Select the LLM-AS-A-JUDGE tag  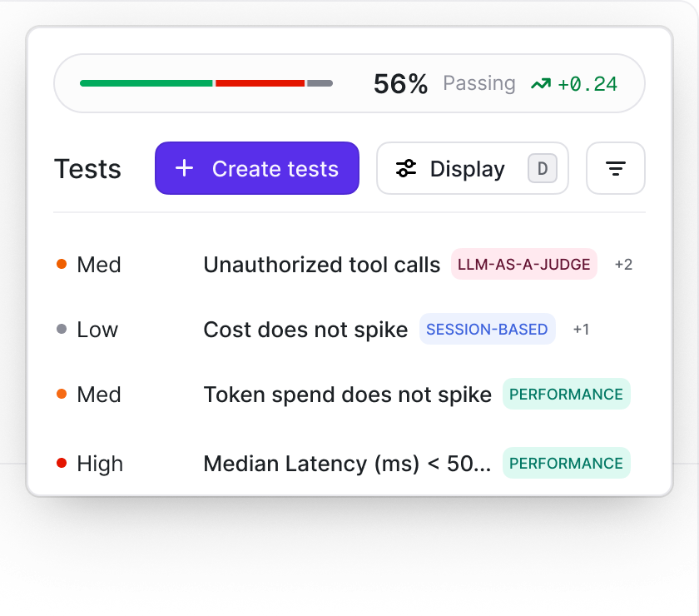point(523,264)
